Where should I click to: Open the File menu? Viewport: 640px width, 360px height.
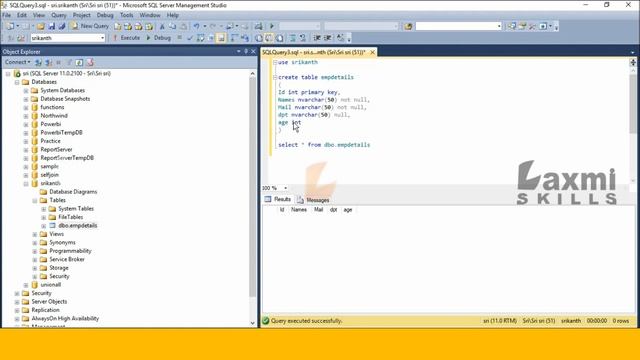click(x=7, y=15)
